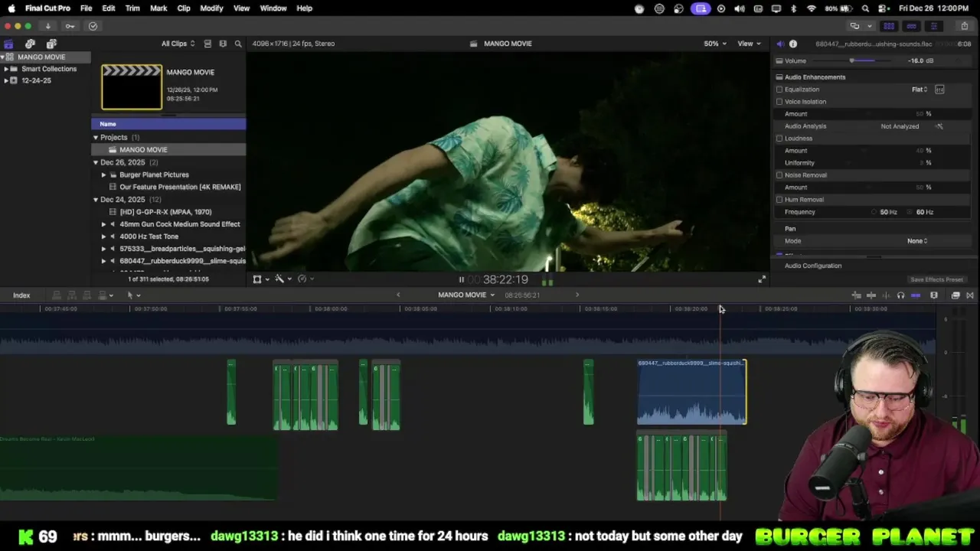
Task: Open the File menu
Action: click(86, 8)
